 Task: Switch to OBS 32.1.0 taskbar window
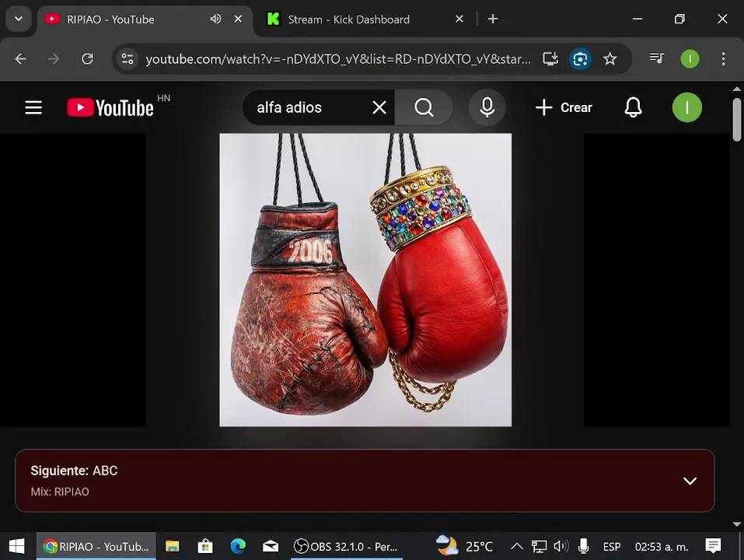[347, 546]
